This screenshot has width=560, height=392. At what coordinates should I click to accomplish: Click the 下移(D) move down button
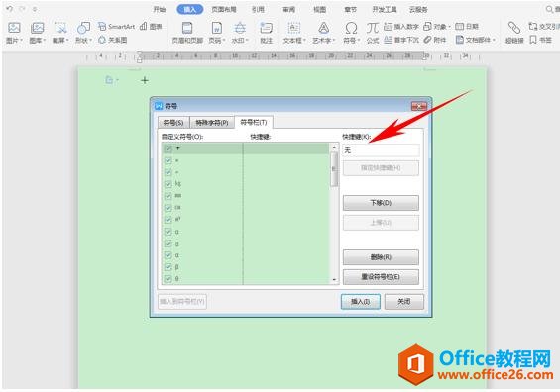[381, 203]
